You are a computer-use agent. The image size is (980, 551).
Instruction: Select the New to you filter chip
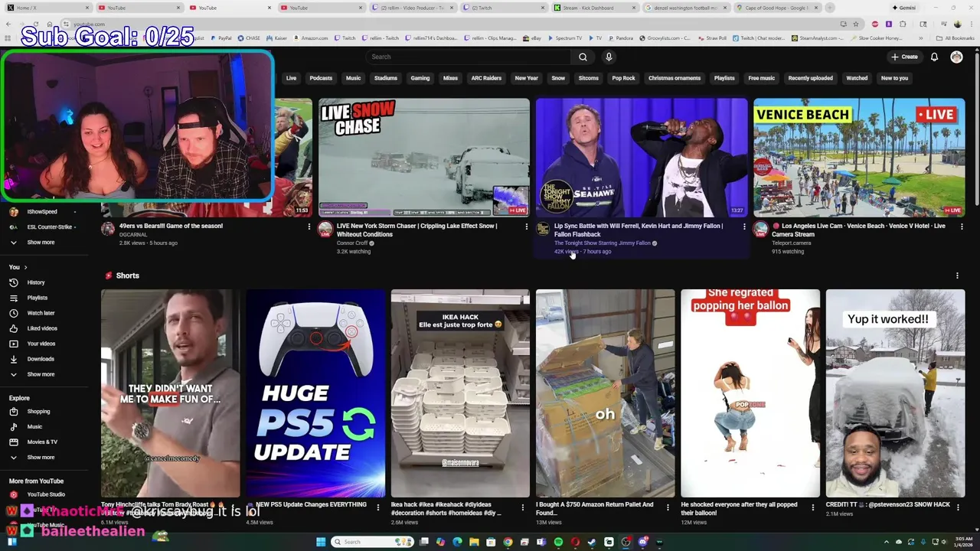[894, 78]
